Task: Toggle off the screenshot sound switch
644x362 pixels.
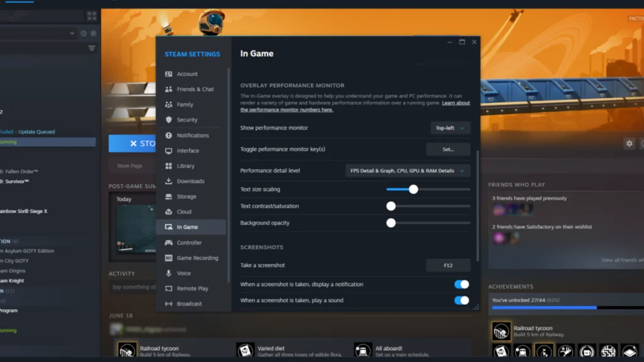Action: pos(461,300)
